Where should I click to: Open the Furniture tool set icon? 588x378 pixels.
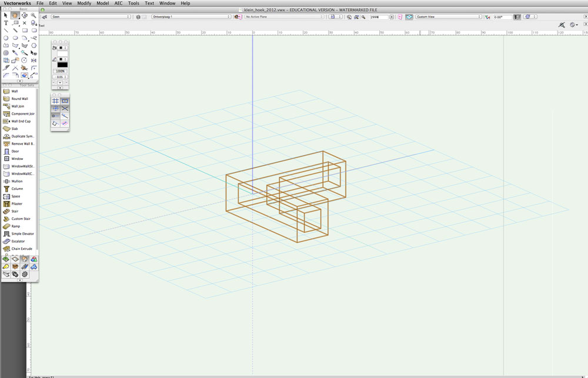(15, 267)
